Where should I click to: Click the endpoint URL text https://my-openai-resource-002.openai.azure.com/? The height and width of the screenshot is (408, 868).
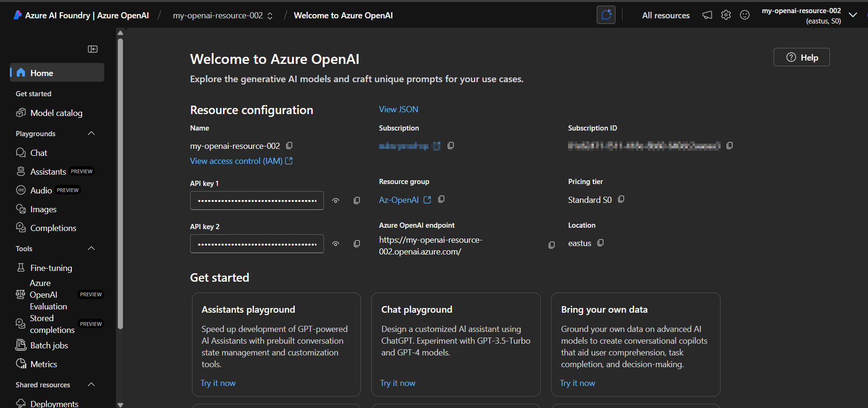coord(430,246)
